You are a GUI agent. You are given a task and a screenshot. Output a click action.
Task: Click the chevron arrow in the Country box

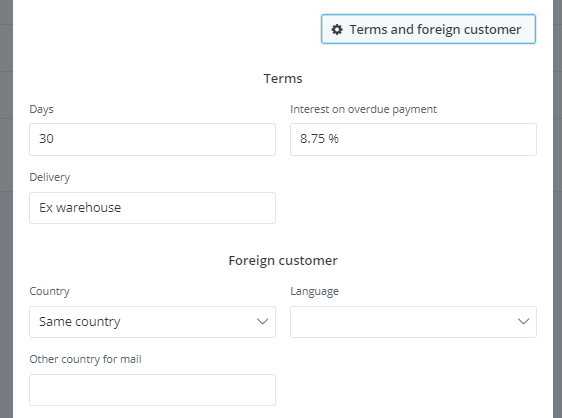click(x=263, y=322)
